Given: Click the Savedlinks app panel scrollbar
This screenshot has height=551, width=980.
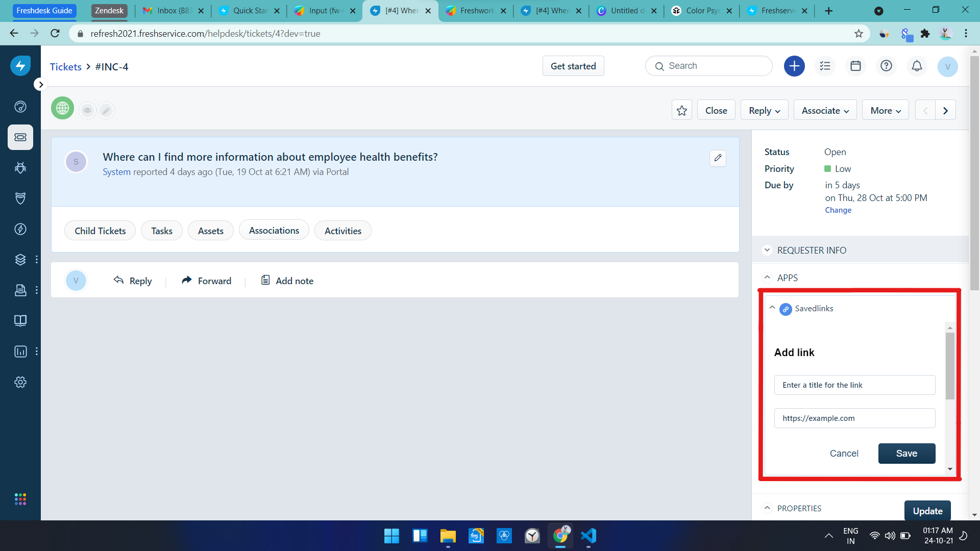Looking at the screenshot, I should (949, 366).
